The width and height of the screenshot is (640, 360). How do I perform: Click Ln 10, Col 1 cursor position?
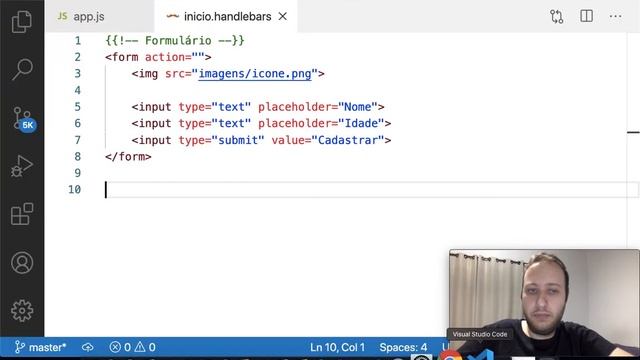337,347
